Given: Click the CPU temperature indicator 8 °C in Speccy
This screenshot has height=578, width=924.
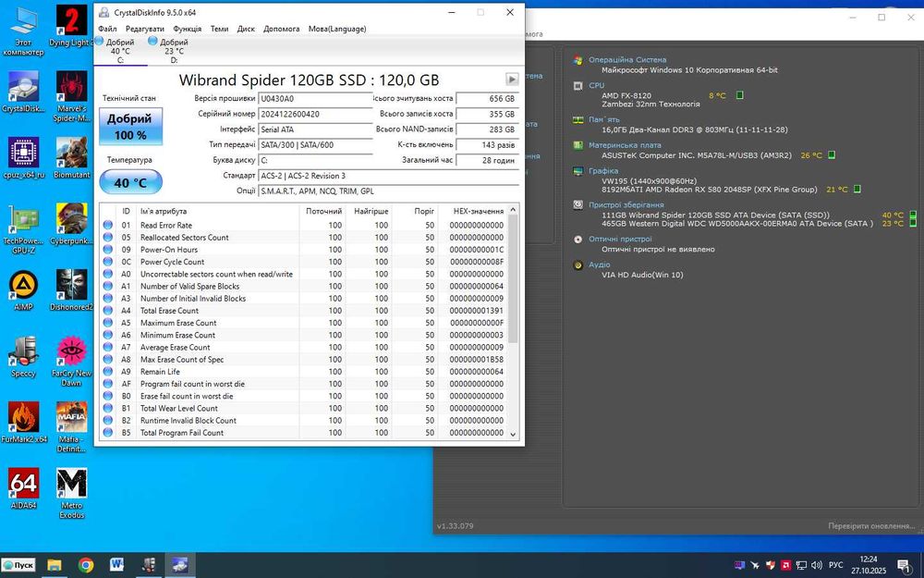Looking at the screenshot, I should pyautogui.click(x=717, y=95).
